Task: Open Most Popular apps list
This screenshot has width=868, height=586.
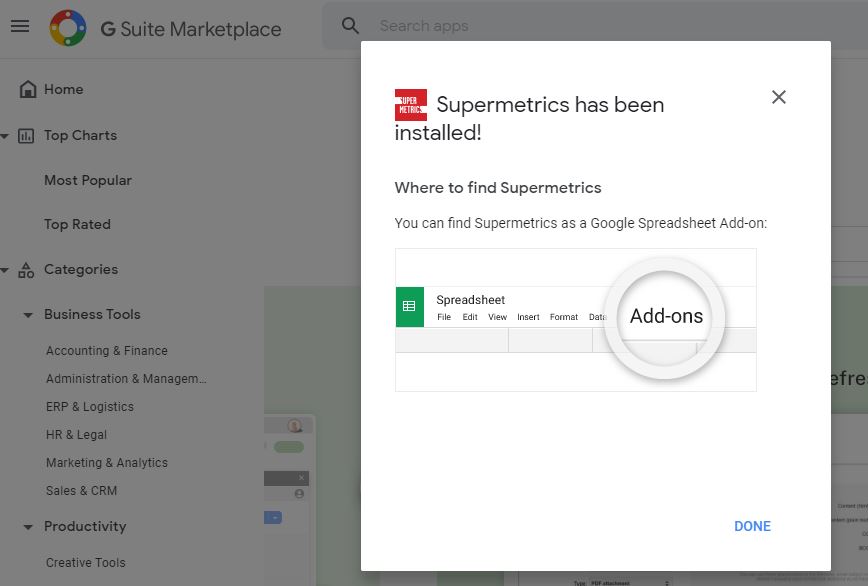Action: [88, 180]
